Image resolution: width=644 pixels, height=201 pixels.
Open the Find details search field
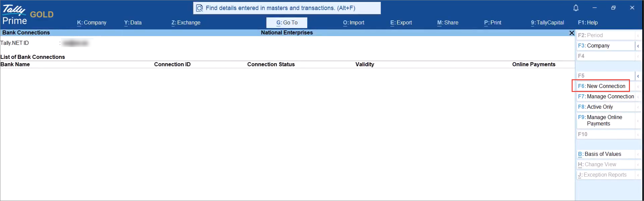287,8
